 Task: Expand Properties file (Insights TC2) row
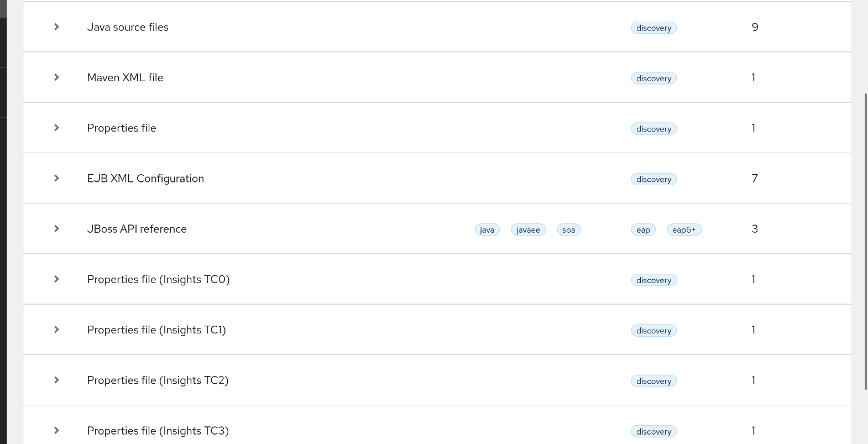(x=56, y=380)
